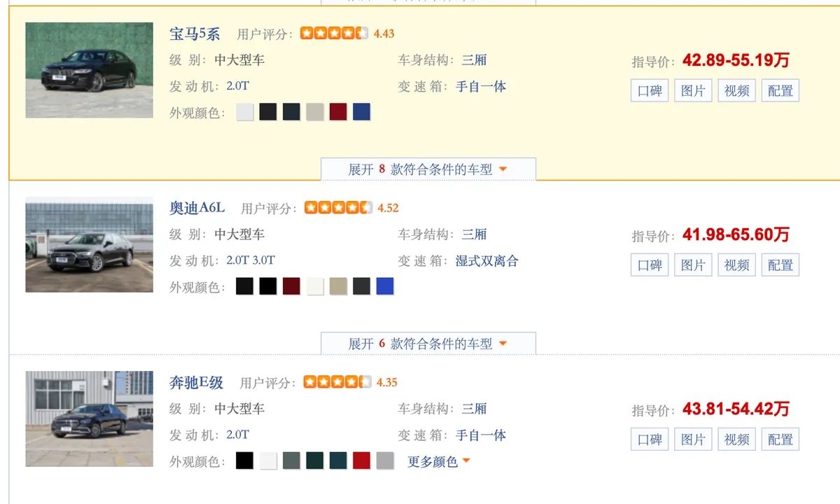Open the 奔驰E级 title link
Screen dimensions: 840x504
click(197, 383)
